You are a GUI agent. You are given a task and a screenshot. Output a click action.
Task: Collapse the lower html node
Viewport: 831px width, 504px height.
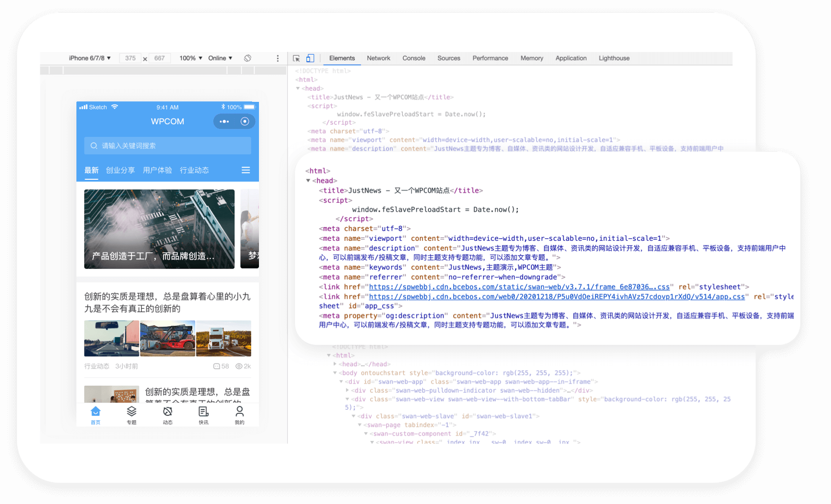pyautogui.click(x=329, y=355)
